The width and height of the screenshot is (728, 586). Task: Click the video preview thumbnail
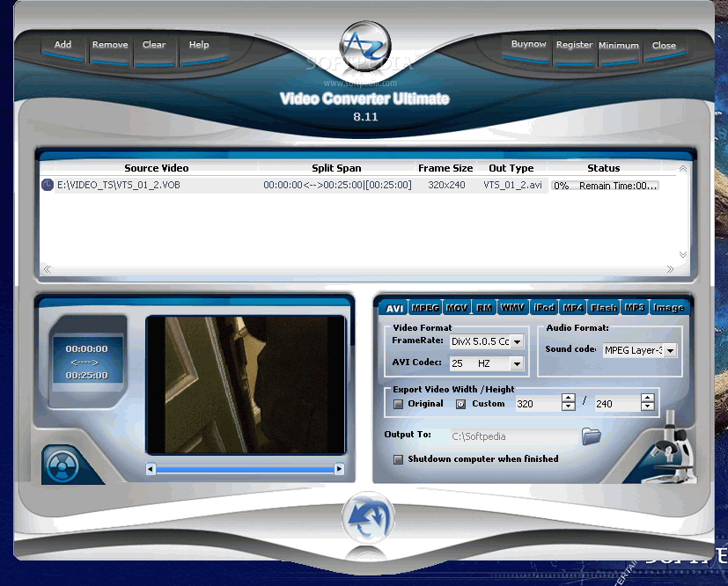click(246, 385)
